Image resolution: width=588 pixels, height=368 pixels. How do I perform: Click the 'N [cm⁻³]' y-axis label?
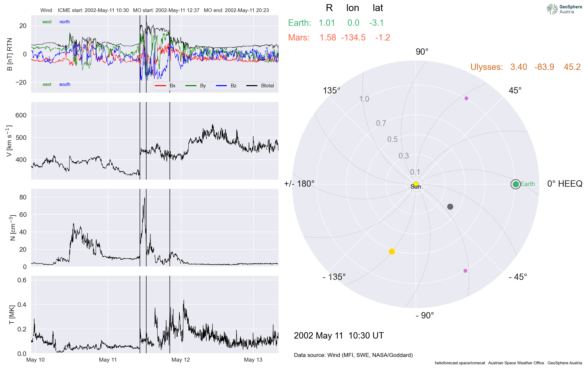[x=12, y=228]
